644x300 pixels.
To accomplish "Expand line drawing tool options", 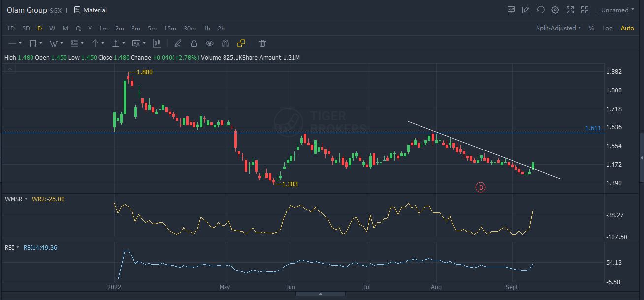I will pyautogui.click(x=20, y=43).
